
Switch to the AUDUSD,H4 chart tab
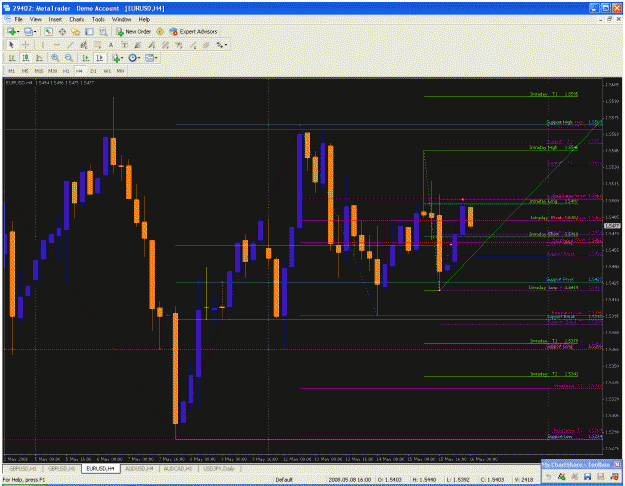[139, 468]
